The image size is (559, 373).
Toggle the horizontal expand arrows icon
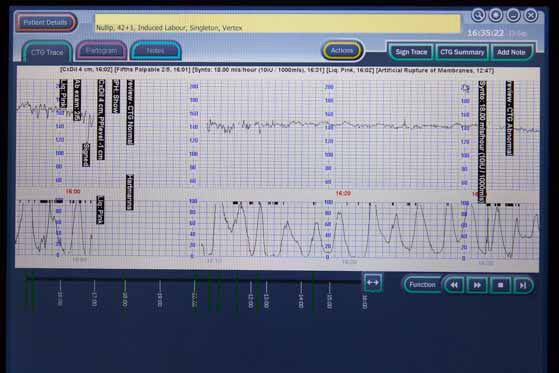coord(373,283)
